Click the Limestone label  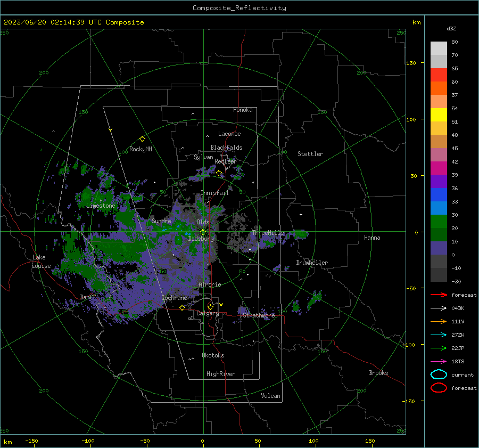tap(101, 206)
